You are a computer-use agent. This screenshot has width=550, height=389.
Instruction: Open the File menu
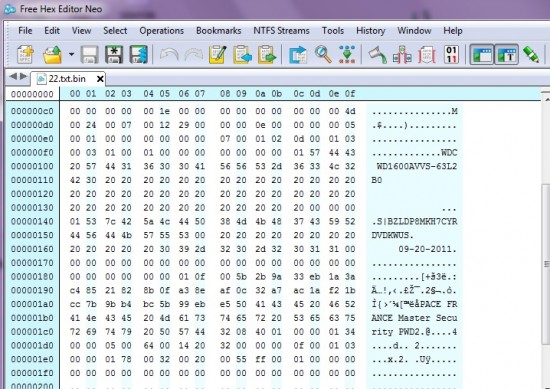click(25, 31)
